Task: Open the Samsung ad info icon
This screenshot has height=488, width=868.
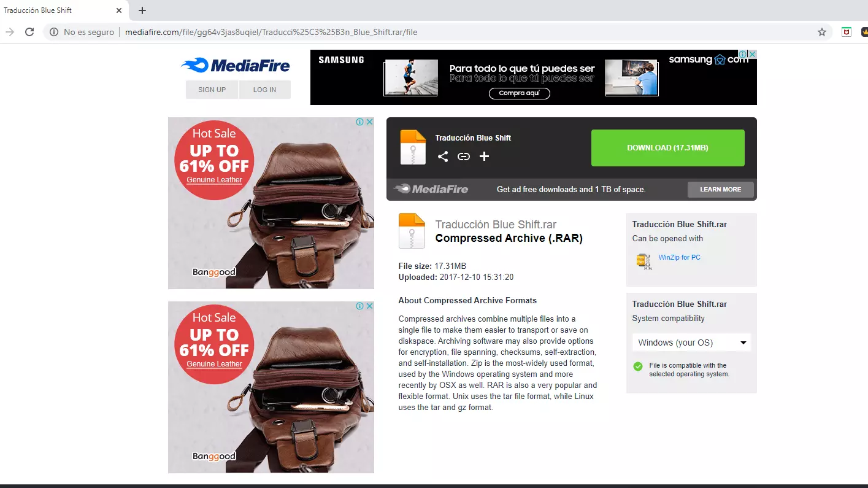Action: click(742, 54)
